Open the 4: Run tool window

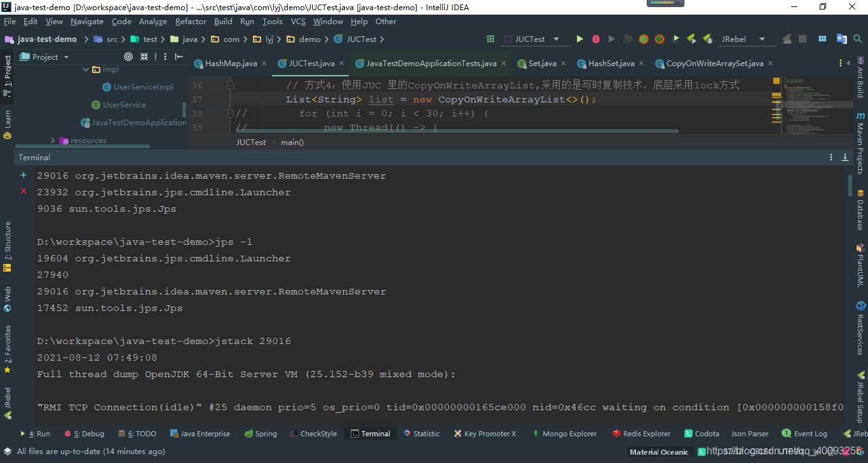point(35,434)
